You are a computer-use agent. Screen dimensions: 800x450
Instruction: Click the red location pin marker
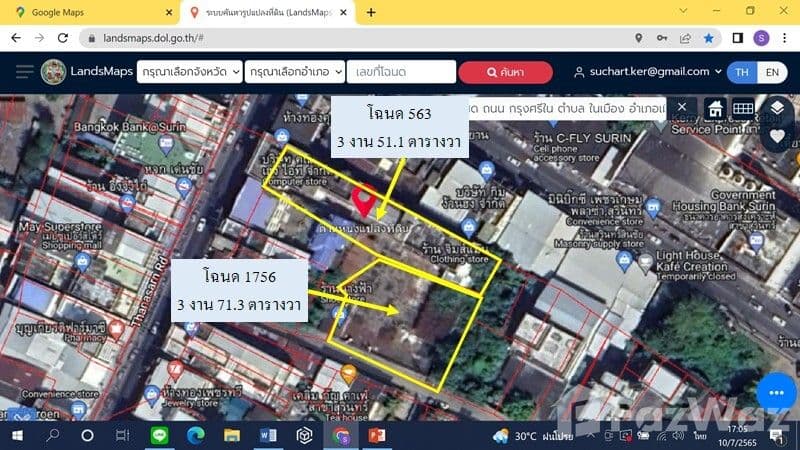pos(366,200)
